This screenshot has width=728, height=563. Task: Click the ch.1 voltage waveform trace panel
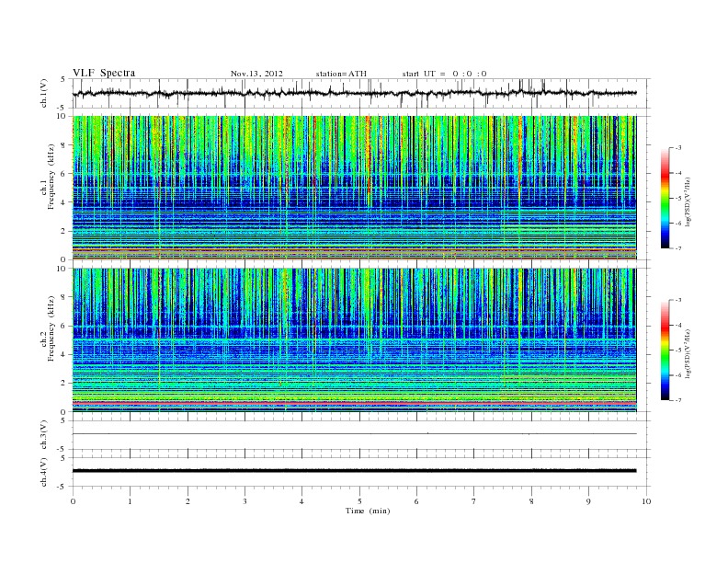tap(361, 93)
